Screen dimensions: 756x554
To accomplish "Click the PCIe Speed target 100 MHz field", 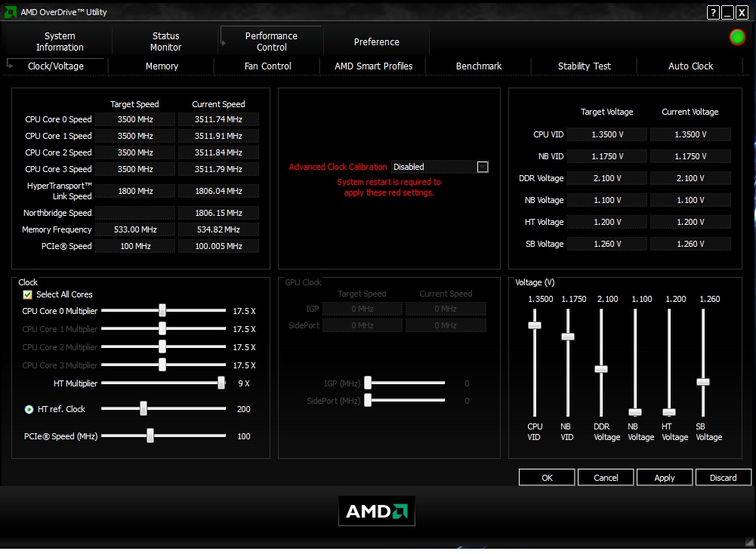I will (x=135, y=246).
